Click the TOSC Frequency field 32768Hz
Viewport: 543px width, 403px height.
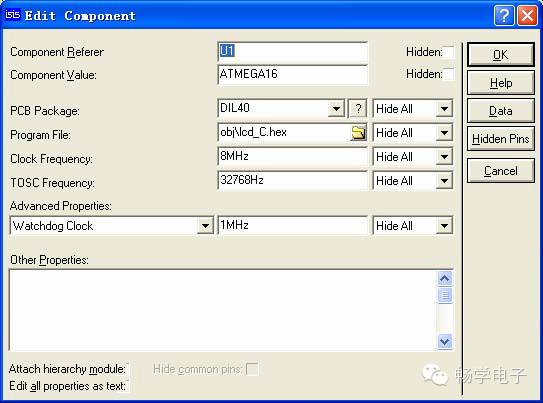coord(293,180)
